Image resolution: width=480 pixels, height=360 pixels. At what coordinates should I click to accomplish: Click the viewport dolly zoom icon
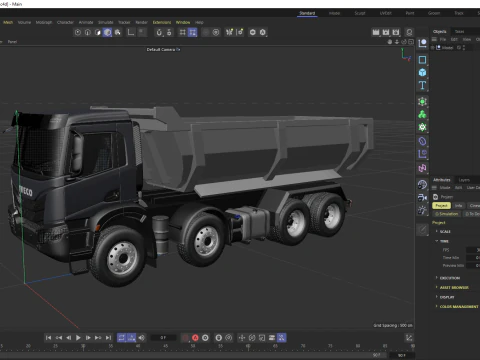397,42
